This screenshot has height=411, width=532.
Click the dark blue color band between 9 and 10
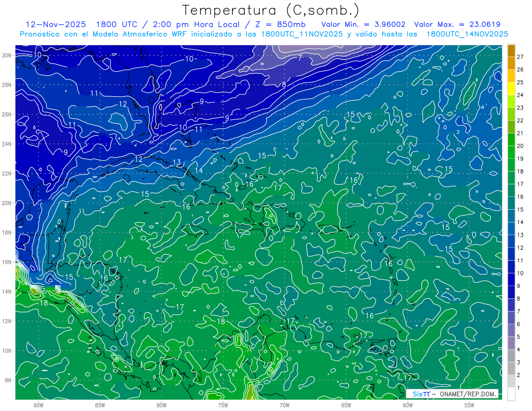(512, 279)
